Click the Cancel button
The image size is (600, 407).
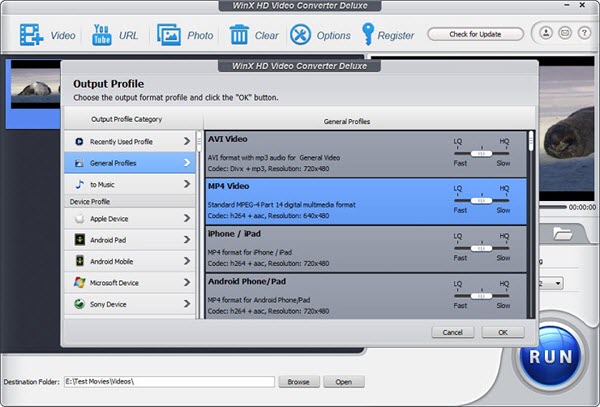453,332
